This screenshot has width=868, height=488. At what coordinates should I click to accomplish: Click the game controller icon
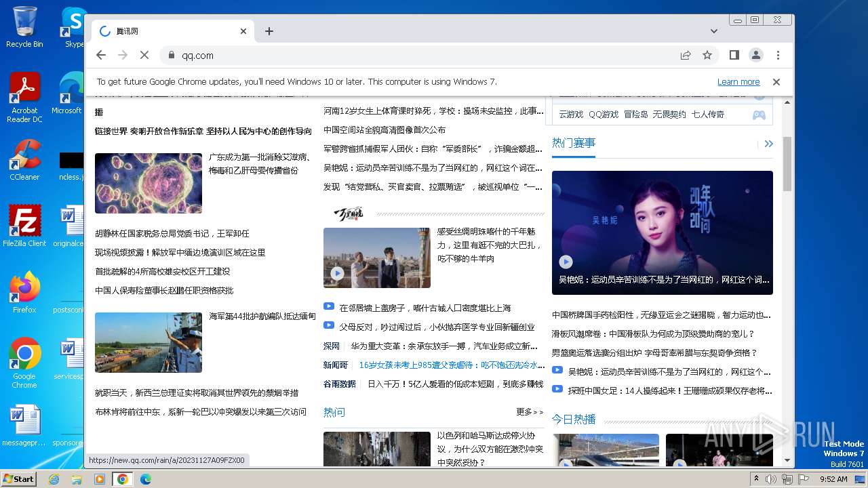[759, 115]
